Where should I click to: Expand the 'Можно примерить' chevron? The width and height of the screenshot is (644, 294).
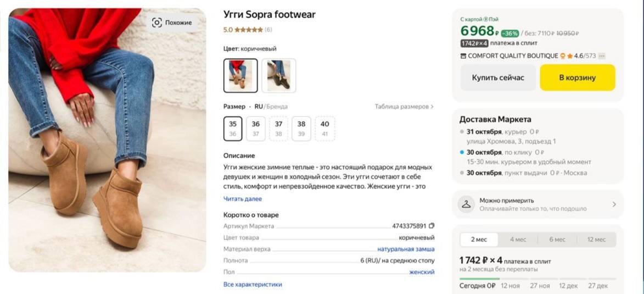pos(614,204)
